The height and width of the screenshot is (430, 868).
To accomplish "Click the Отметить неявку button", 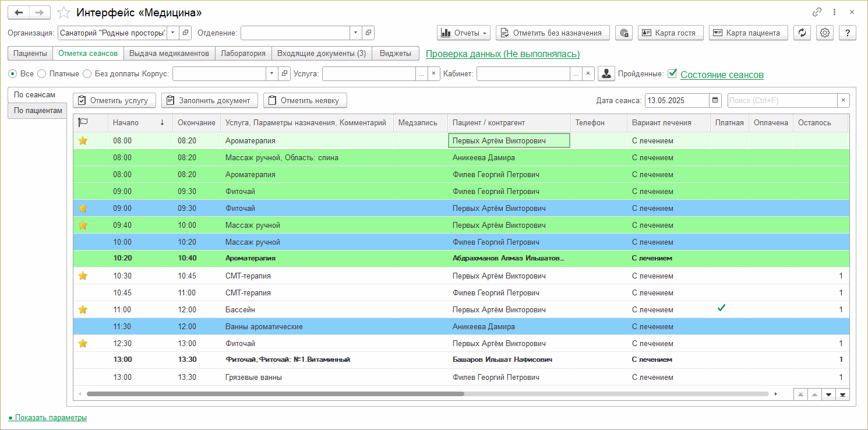I will pyautogui.click(x=305, y=100).
